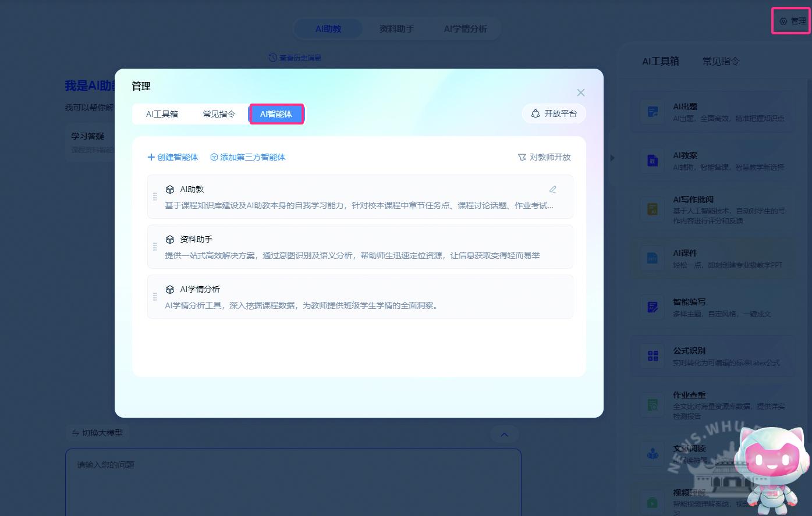Collapse the right sidebar with arrow
The image size is (812, 516).
612,158
